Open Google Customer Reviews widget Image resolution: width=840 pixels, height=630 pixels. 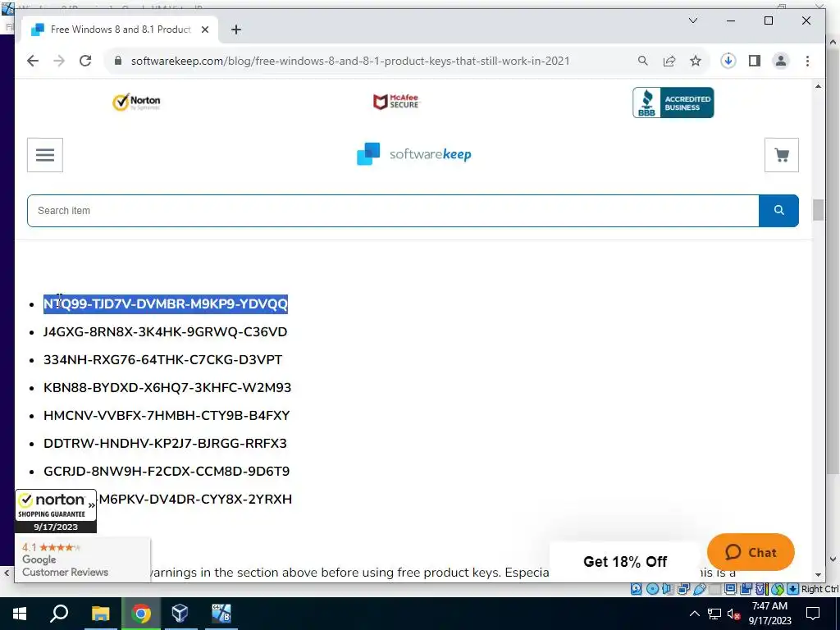(x=81, y=559)
